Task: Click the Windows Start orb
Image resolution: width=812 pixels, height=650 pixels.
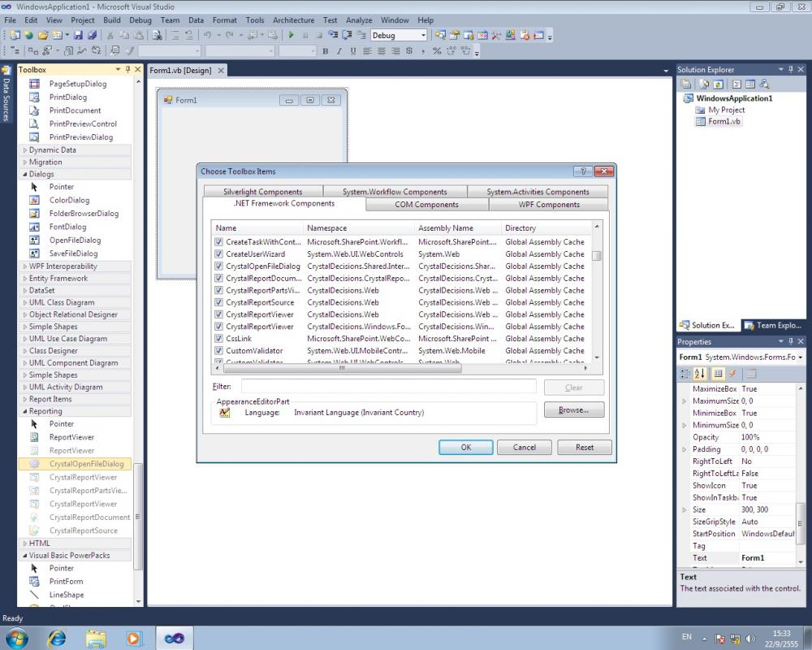Action: (x=16, y=638)
